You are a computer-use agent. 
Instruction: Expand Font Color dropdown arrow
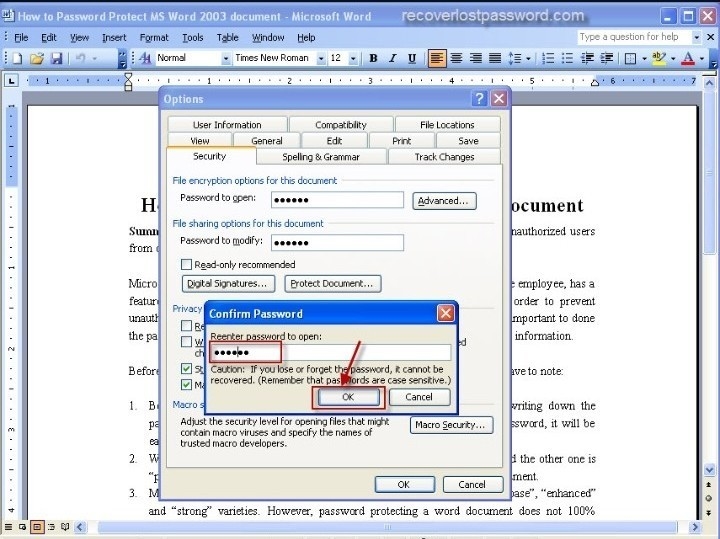pyautogui.click(x=701, y=58)
